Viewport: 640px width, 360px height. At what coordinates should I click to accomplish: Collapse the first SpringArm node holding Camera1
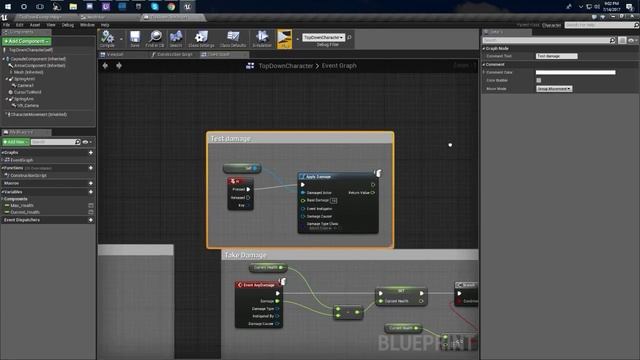pos(7,79)
